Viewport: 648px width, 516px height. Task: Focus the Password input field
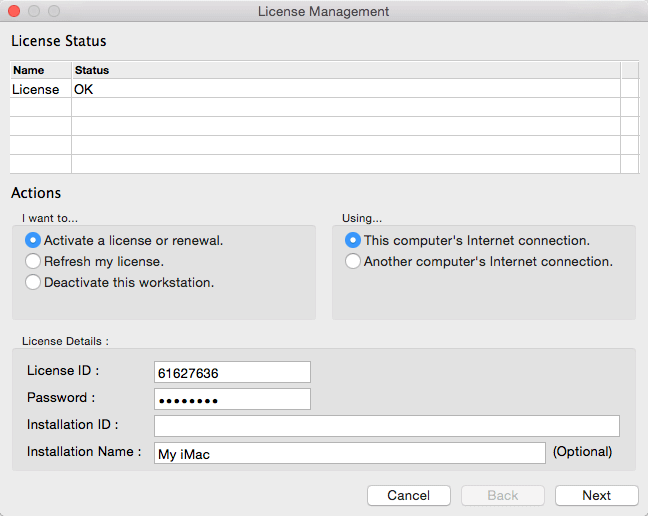click(x=232, y=399)
